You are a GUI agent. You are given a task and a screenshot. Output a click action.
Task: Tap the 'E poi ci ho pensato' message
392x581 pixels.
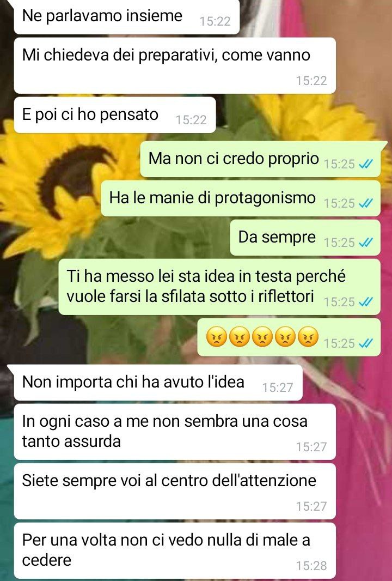coord(115,115)
